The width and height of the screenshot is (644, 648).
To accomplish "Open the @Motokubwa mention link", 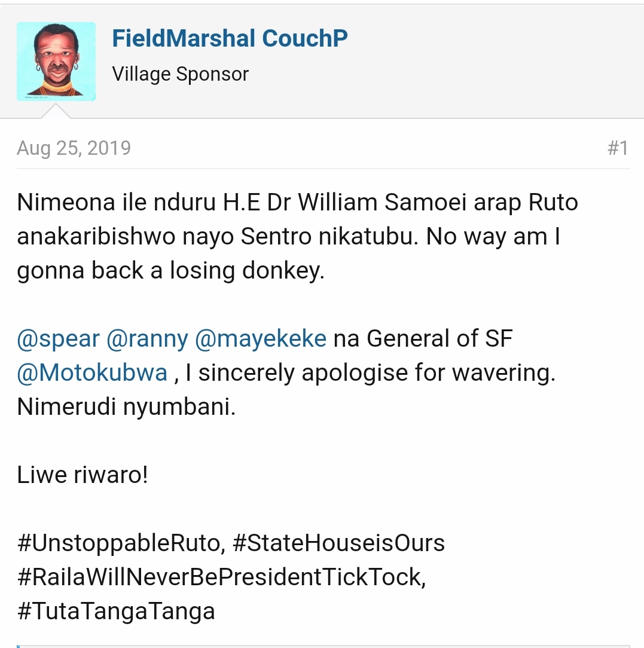I will (92, 373).
